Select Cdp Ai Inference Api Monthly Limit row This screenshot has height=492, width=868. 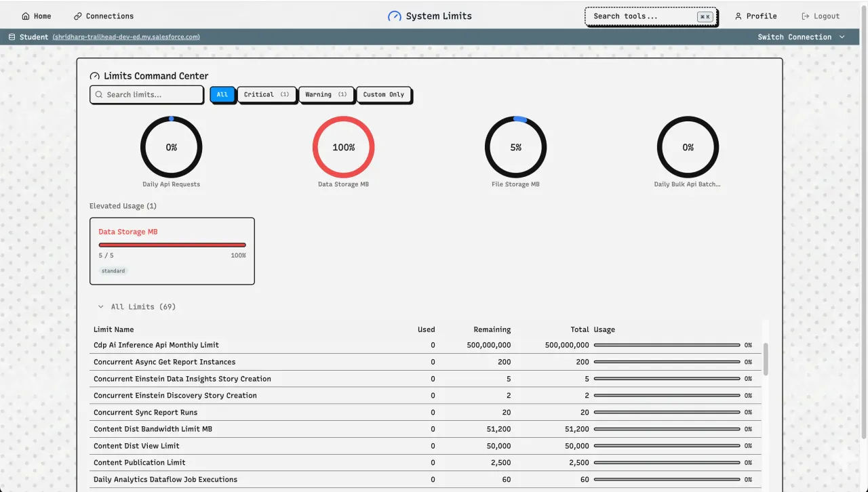point(425,345)
